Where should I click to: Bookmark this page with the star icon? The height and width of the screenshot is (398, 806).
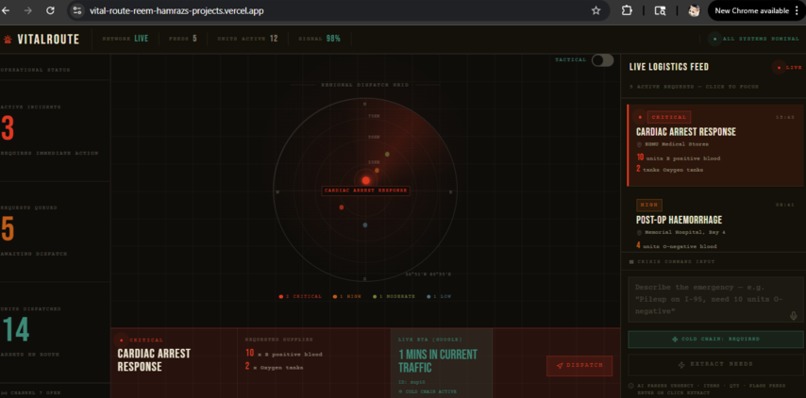pyautogui.click(x=596, y=10)
